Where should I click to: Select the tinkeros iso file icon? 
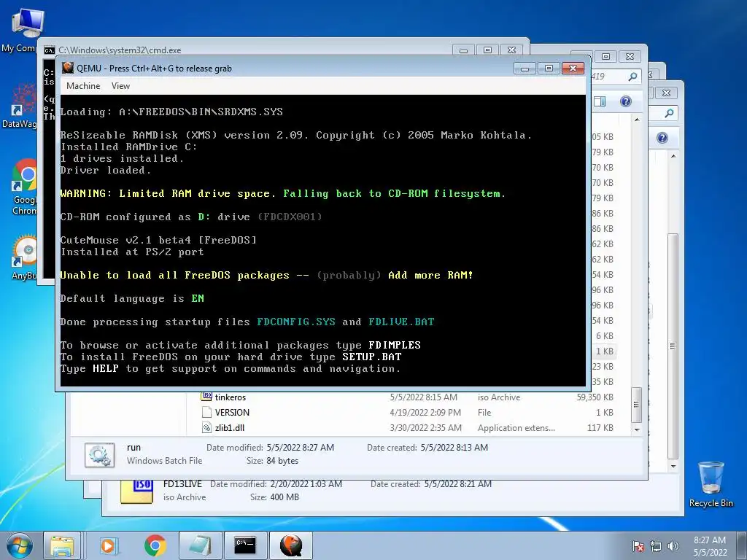click(206, 396)
